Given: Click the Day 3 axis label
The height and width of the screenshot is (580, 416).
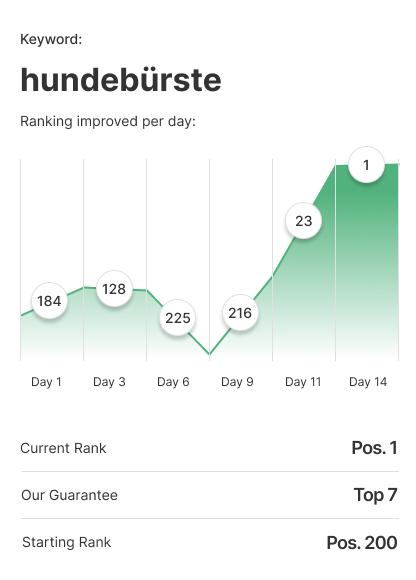Looking at the screenshot, I should click(109, 382).
